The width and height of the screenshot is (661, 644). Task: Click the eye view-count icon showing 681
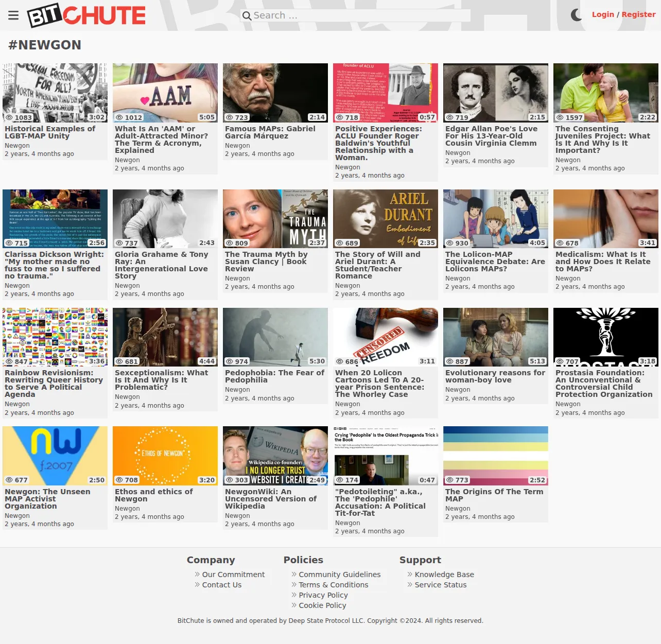pos(119,361)
